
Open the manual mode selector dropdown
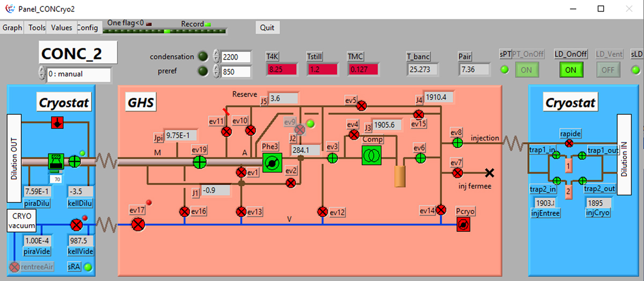click(x=74, y=75)
